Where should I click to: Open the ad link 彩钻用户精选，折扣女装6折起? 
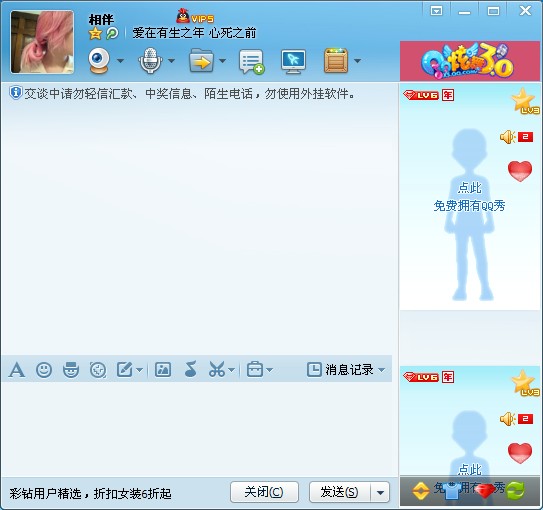90,493
